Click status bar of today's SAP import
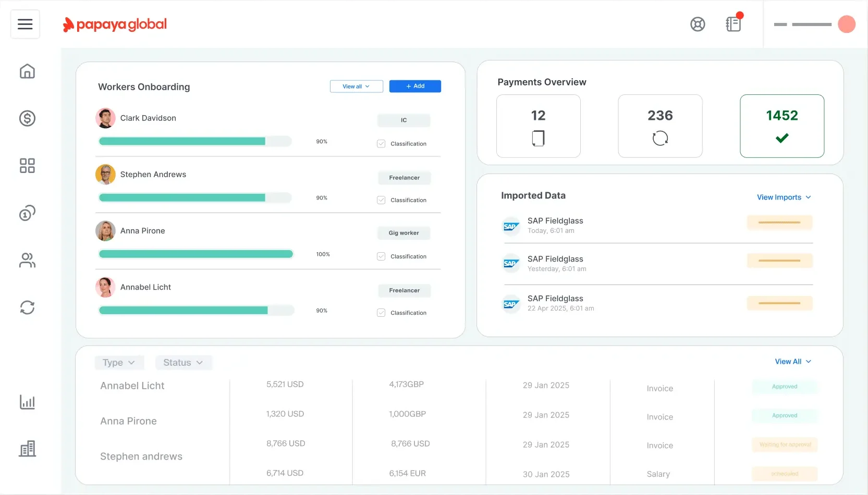 pyautogui.click(x=780, y=222)
